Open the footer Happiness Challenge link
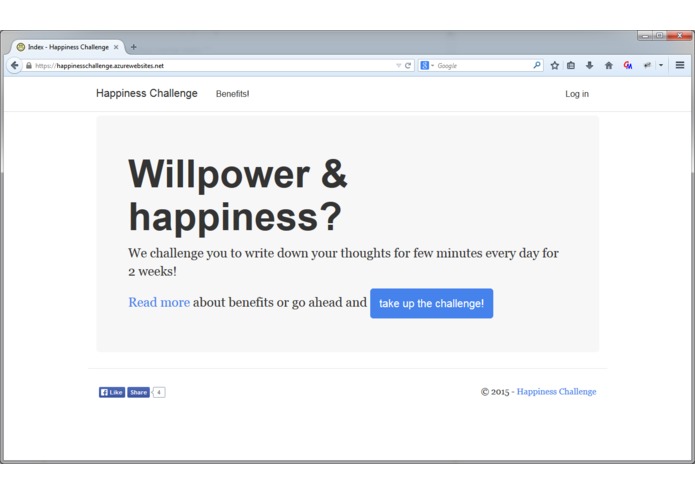Viewport: 695px width, 494px height. (556, 392)
